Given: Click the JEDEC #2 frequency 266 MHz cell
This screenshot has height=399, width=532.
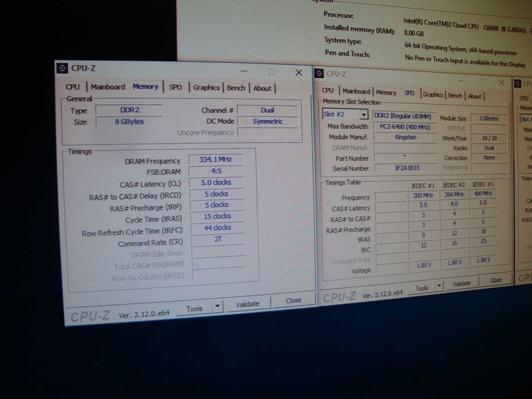Looking at the screenshot, I should point(454,194).
